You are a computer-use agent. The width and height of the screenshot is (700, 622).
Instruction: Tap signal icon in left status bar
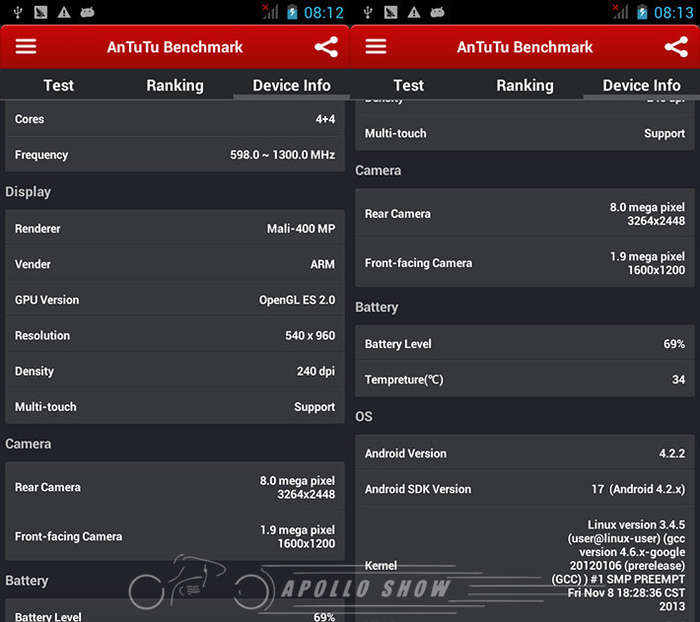click(x=270, y=12)
